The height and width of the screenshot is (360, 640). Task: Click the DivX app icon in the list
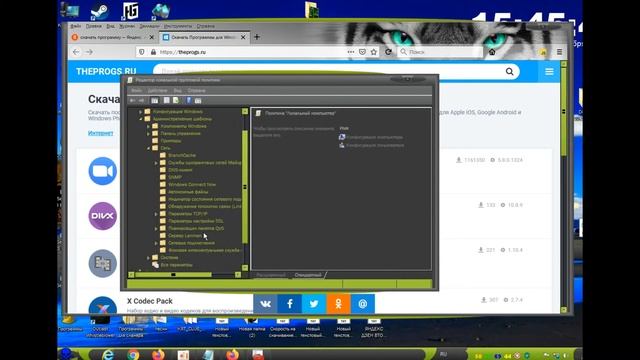pos(102,216)
